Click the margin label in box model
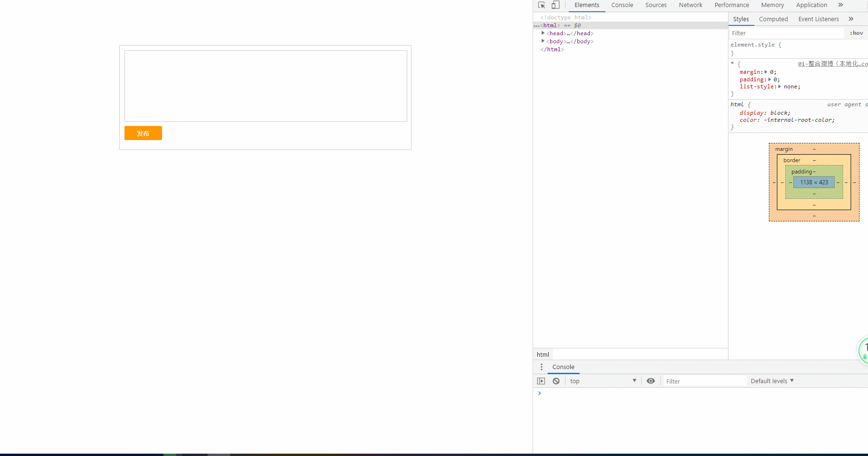This screenshot has width=868, height=456. (784, 149)
